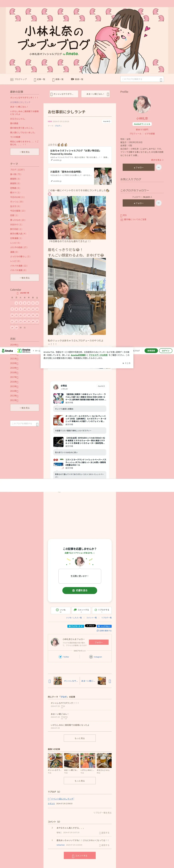Open Twitter SNS account link

(x=64, y=657)
